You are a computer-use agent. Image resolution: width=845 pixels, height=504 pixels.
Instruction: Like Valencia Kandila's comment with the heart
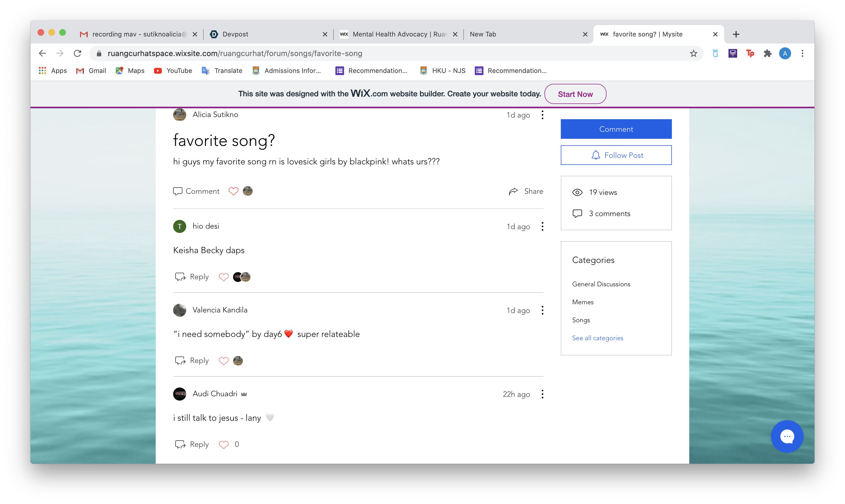pyautogui.click(x=224, y=361)
